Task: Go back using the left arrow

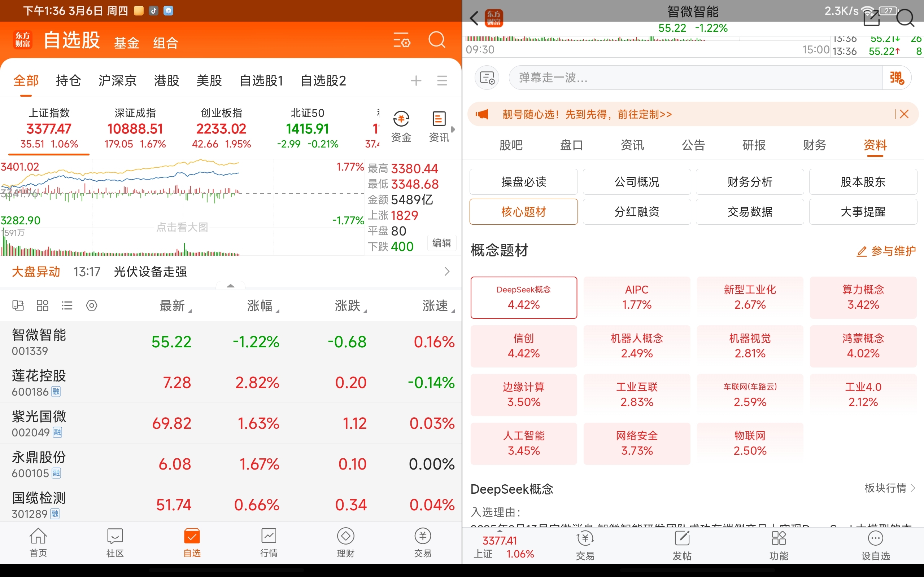Action: pyautogui.click(x=474, y=18)
